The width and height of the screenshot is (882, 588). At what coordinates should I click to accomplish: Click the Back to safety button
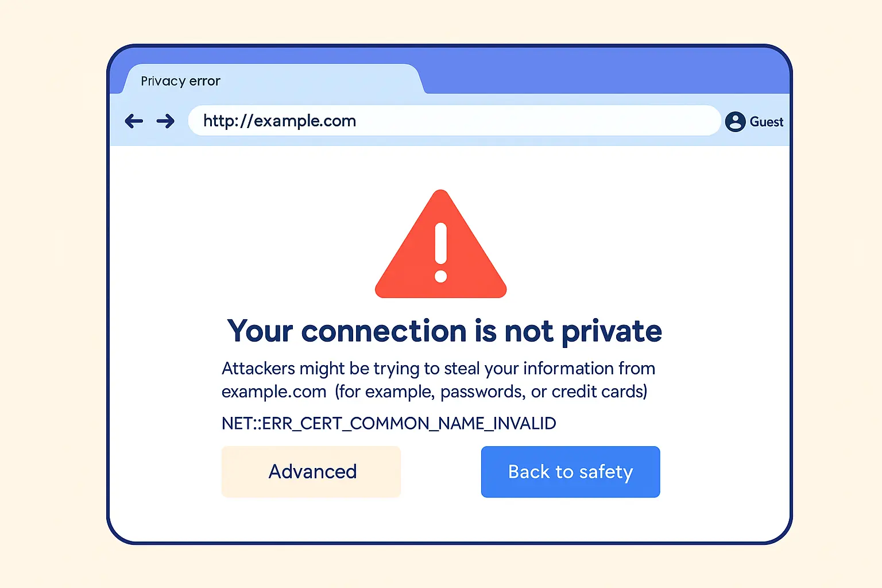tap(570, 472)
